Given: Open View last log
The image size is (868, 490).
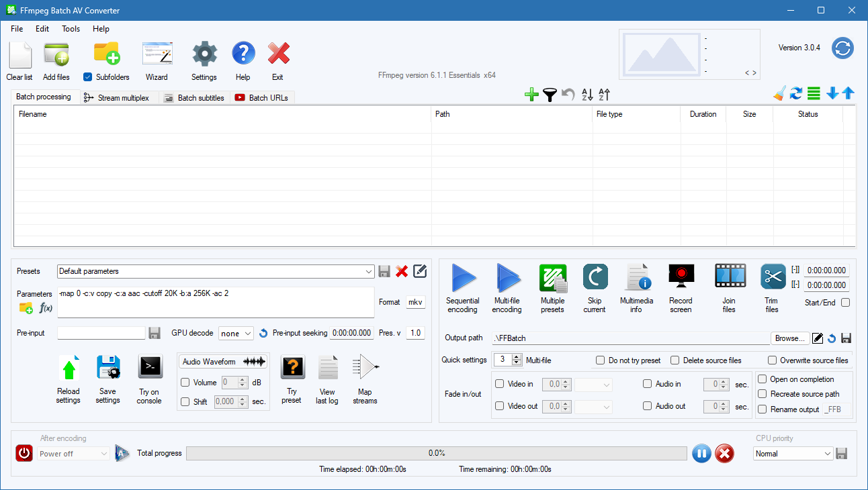Looking at the screenshot, I should (328, 368).
